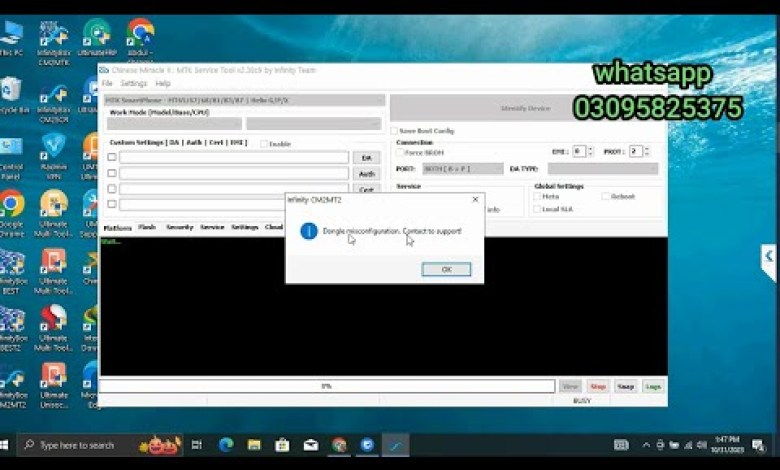
Task: Open Recycle Bin on desktop
Action: pos(11,90)
